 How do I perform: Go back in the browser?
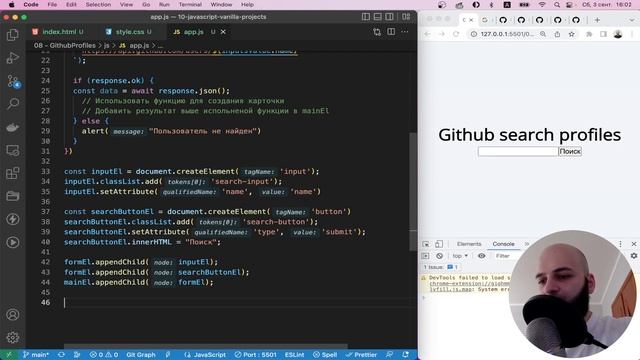click(427, 34)
